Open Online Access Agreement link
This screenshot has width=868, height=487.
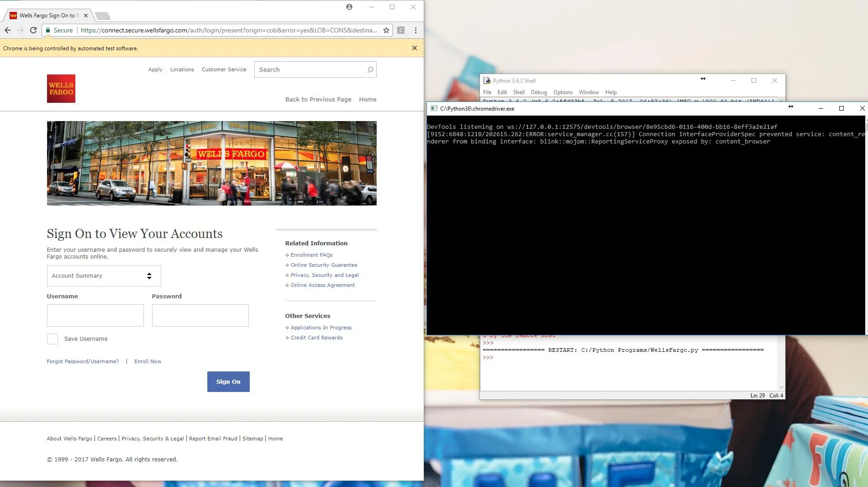click(323, 285)
